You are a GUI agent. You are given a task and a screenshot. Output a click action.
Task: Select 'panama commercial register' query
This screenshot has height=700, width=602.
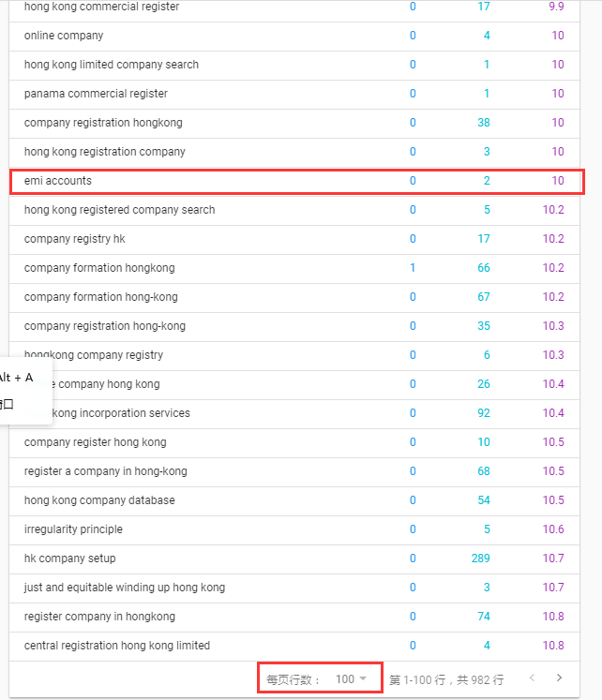[x=96, y=94]
